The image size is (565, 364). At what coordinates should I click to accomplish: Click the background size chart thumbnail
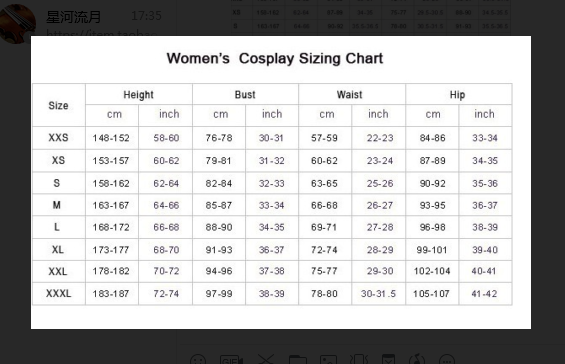[370, 17]
